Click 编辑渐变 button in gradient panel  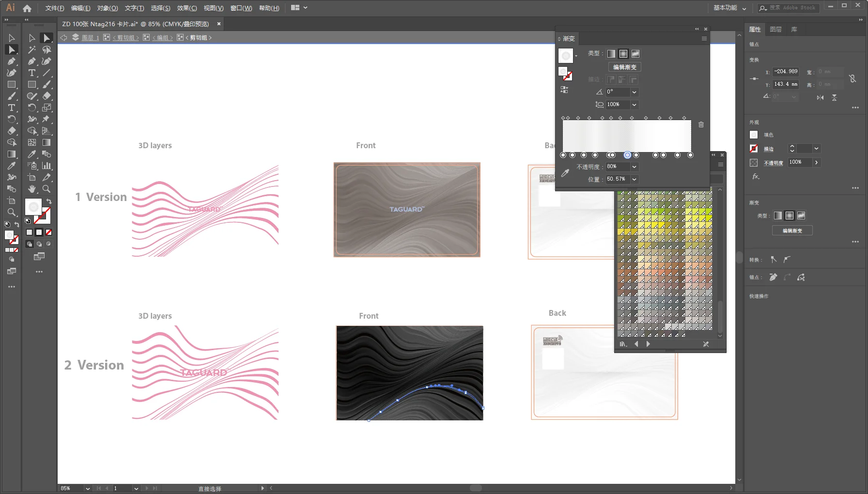pos(625,67)
